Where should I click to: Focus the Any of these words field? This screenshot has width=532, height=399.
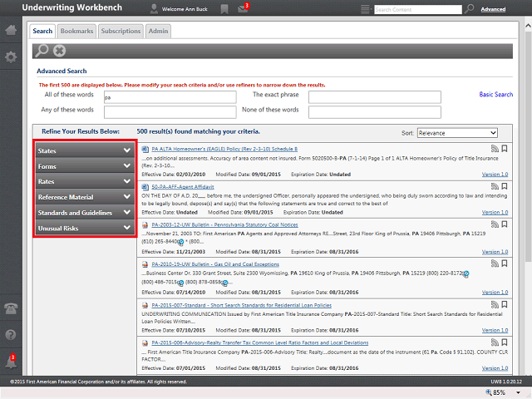point(170,112)
